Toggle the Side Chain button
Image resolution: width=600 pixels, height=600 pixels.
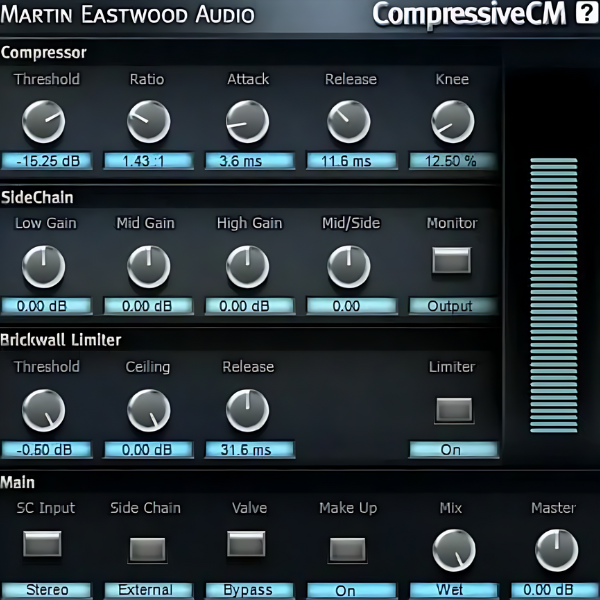(x=147, y=550)
